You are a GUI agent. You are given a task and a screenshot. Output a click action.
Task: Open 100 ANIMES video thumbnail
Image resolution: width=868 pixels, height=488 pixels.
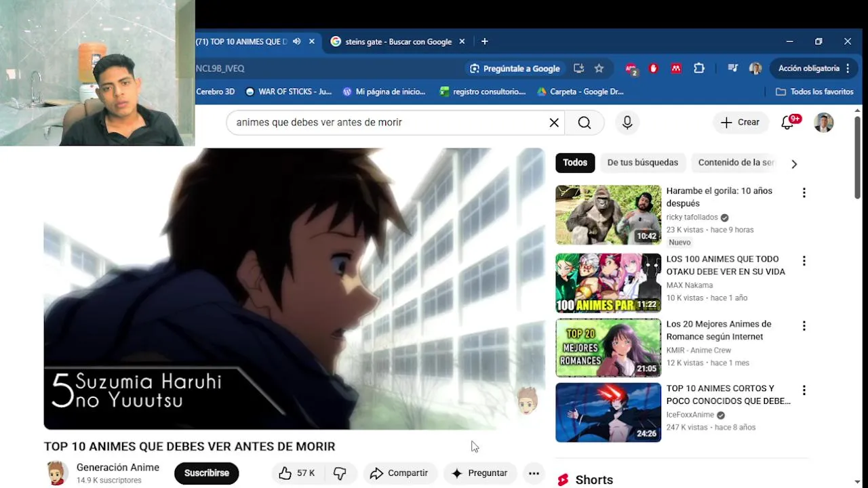(608, 283)
